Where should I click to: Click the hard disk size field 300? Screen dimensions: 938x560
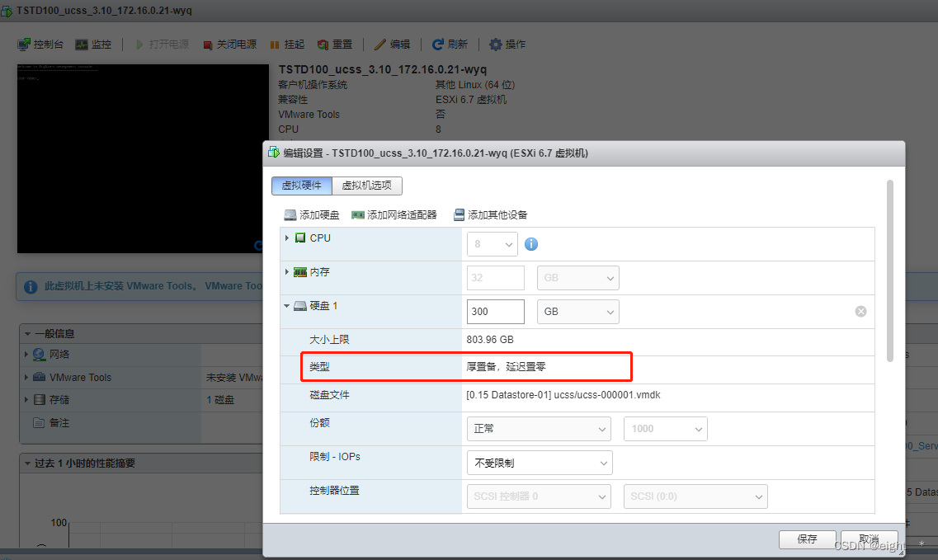coord(495,312)
